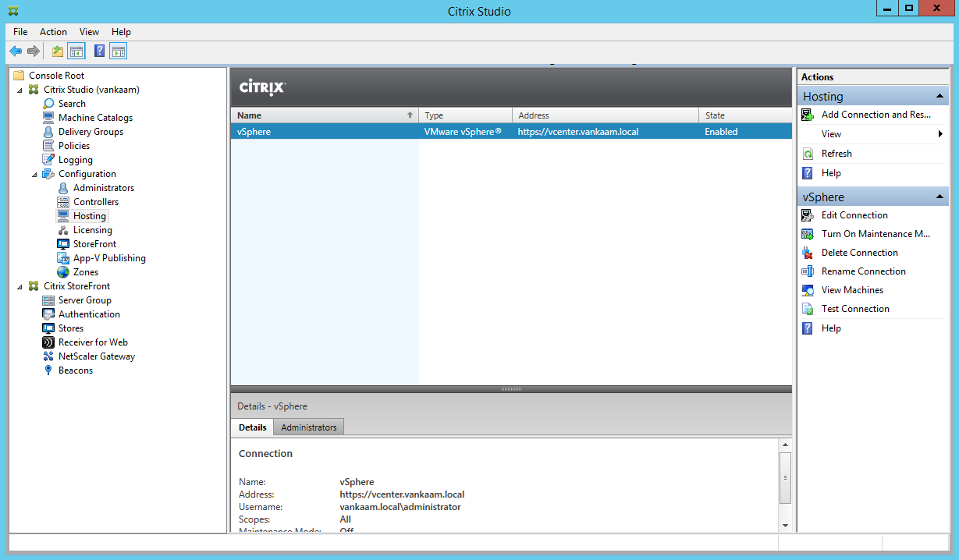This screenshot has height=560, width=959.
Task: Click Edit Connection action
Action: (x=854, y=215)
